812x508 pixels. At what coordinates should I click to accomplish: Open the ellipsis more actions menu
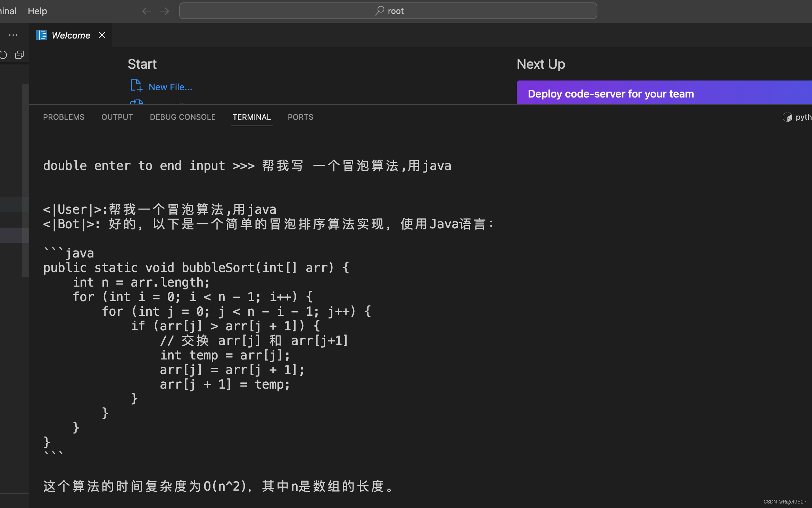click(13, 35)
